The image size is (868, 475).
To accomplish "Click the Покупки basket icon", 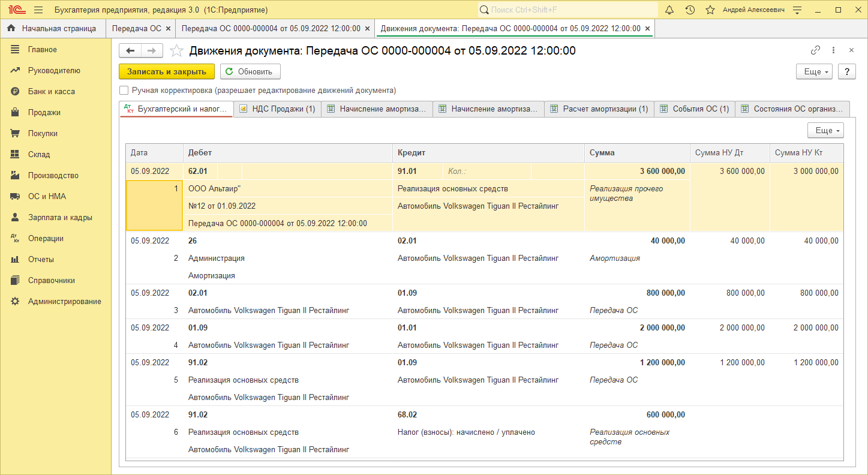I will pyautogui.click(x=16, y=133).
